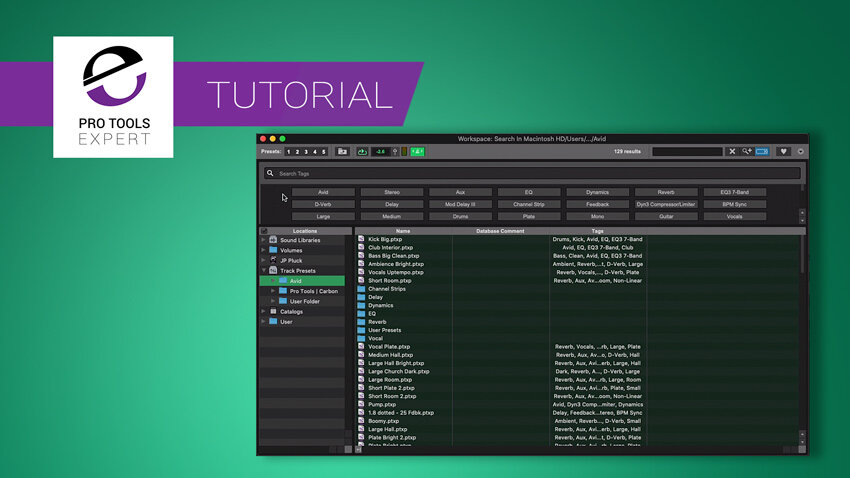The image size is (850, 478).
Task: Expand the User location
Action: click(x=264, y=322)
